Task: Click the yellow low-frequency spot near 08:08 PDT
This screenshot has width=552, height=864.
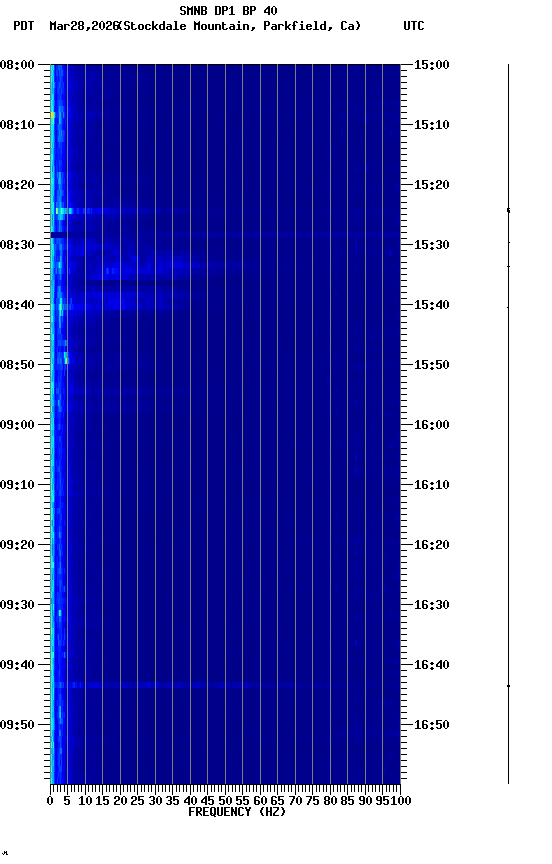Action: coord(53,115)
